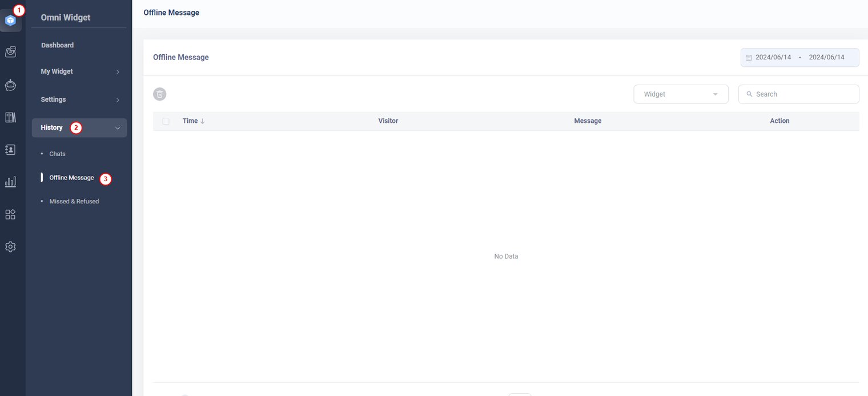Open the knowledge base books icon

pos(10,117)
